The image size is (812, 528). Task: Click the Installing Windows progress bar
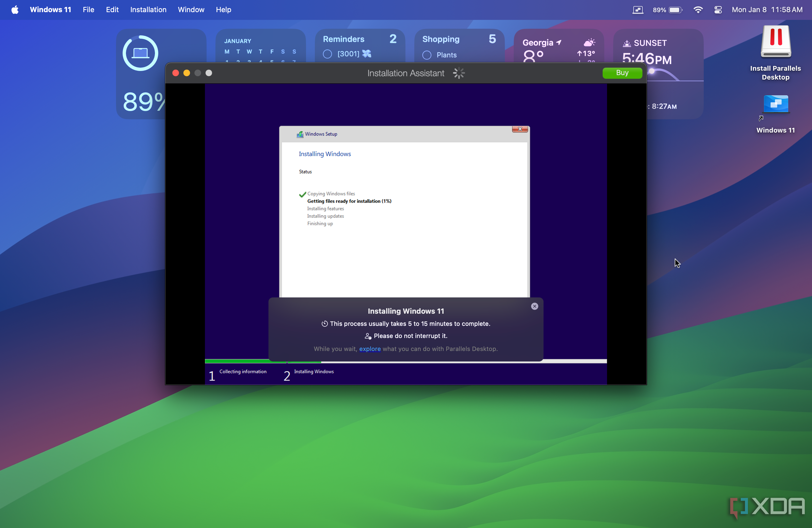pyautogui.click(x=405, y=360)
